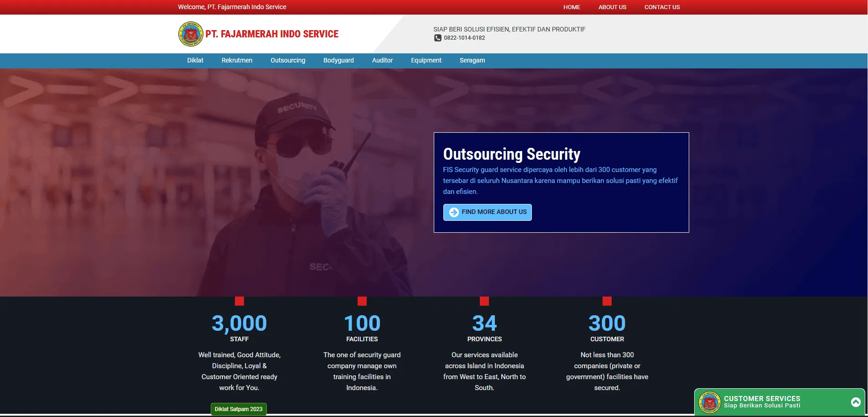Select the Auditor menu item
This screenshot has width=868, height=417.
(382, 61)
